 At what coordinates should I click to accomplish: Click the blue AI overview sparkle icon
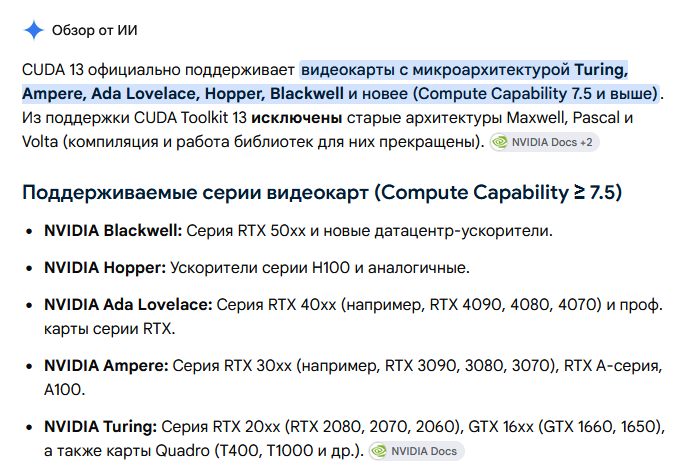click(x=34, y=30)
